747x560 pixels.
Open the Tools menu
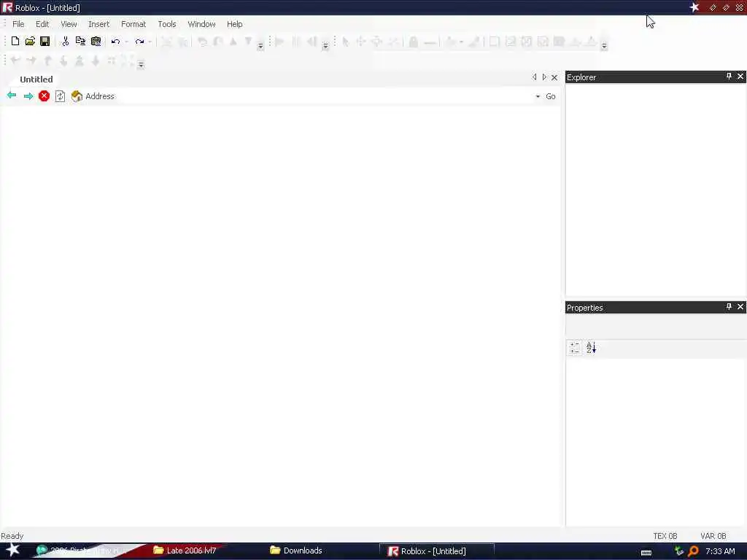tap(167, 24)
